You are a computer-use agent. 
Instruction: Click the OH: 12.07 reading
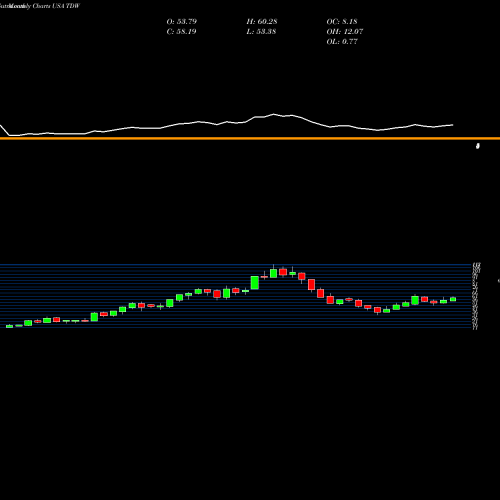(345, 32)
